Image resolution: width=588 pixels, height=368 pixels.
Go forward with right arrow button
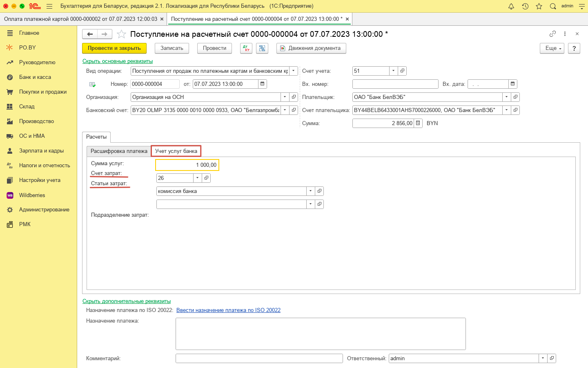[105, 34]
